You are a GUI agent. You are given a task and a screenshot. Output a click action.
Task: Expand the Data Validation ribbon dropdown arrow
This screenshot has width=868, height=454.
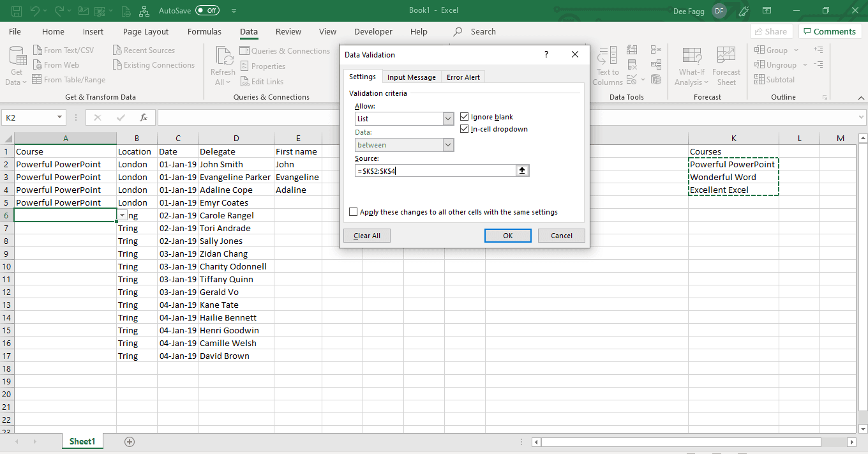pyautogui.click(x=642, y=80)
